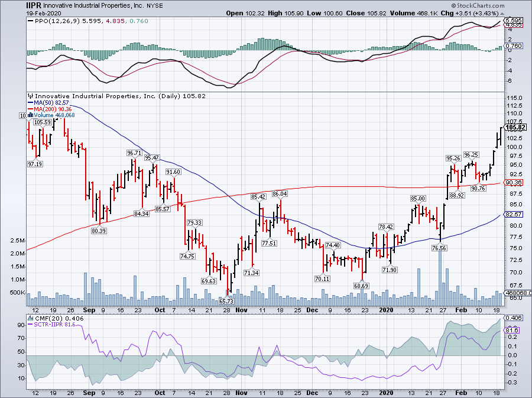The height and width of the screenshot is (398, 532).
Task: Click the 82.57 moving average tag
Action: point(514,214)
